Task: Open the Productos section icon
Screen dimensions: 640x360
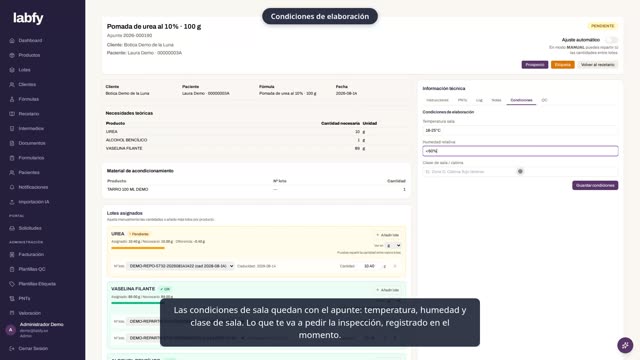Action: (x=12, y=56)
